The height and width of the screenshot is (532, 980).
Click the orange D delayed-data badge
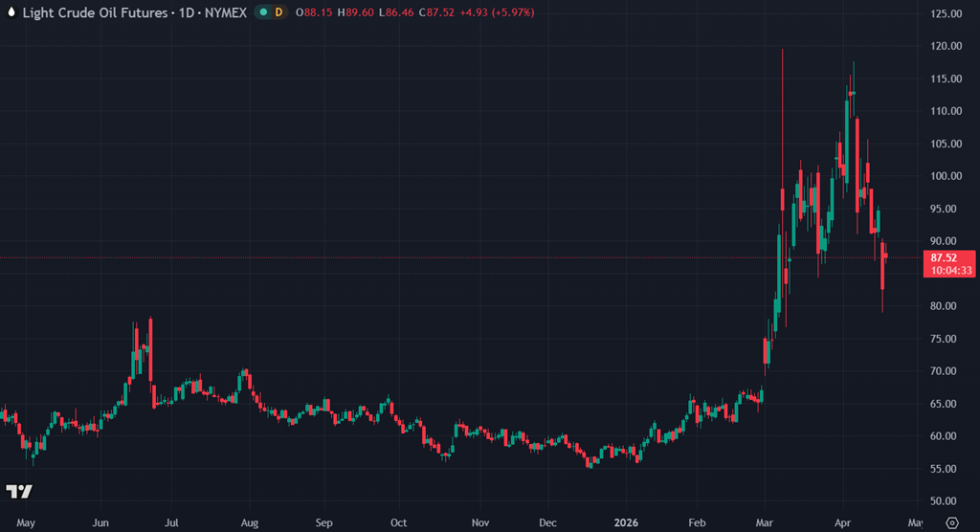278,12
